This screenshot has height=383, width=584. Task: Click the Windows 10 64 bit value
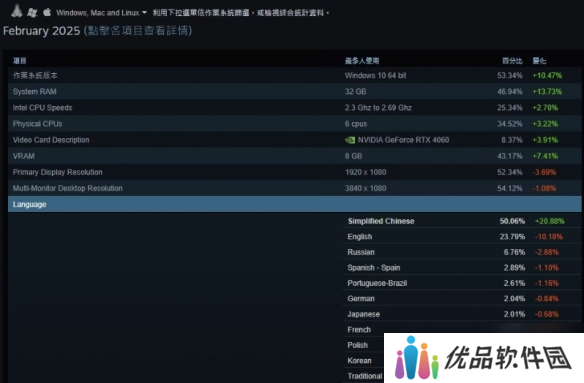(375, 75)
